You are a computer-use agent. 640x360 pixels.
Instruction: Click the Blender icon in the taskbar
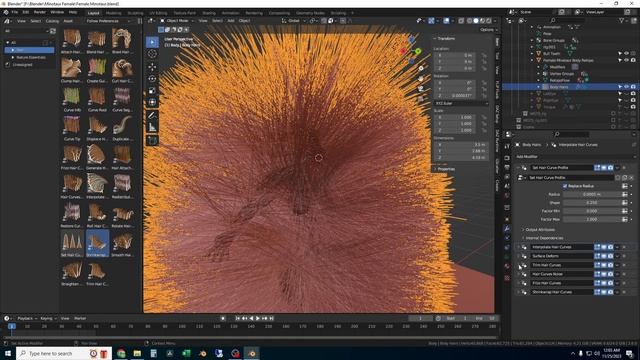pos(252,353)
